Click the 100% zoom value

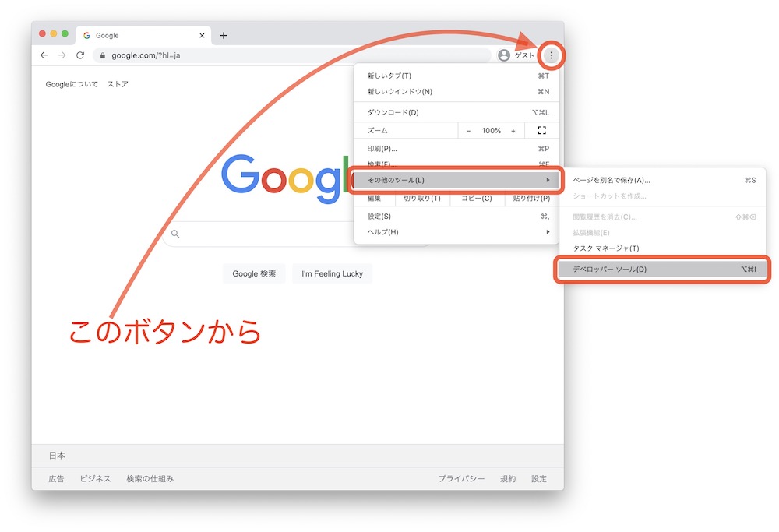492,131
